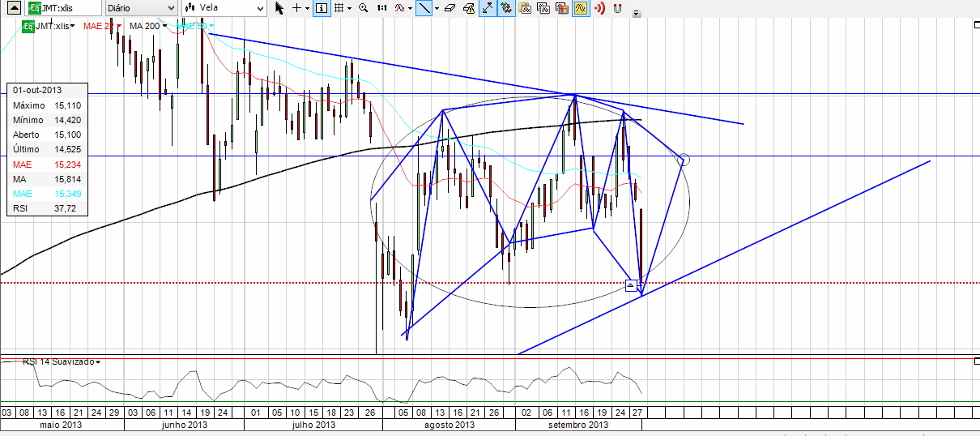The image size is (980, 436).
Task: Click the RSI 37,72 value row
Action: point(46,208)
